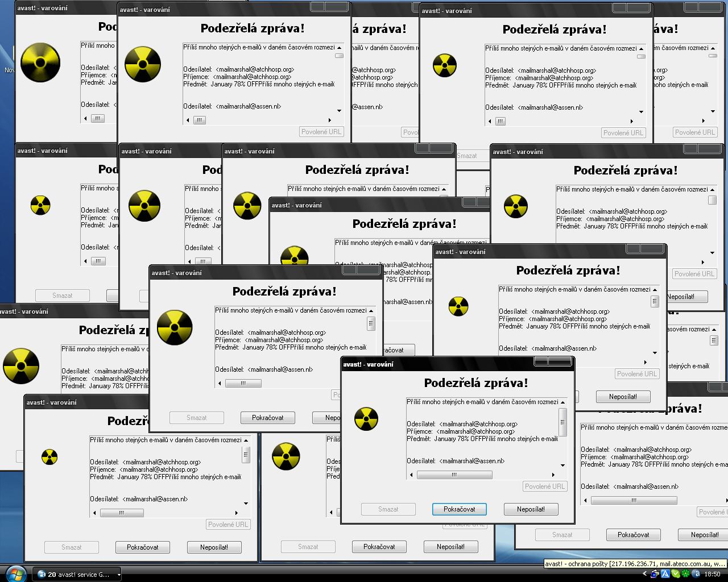Click Pokračovat in the middle-left dialog above bottom-left
The width and height of the screenshot is (728, 582).
(268, 418)
